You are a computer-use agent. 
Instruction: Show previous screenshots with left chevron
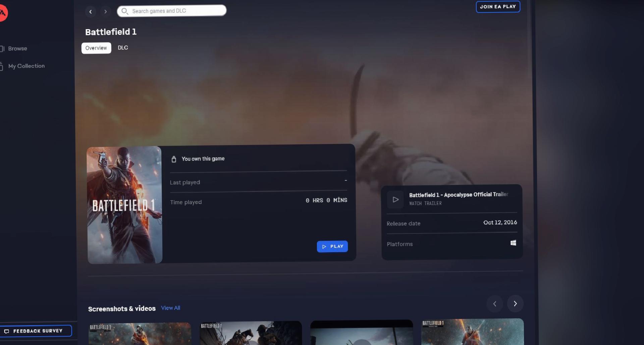pyautogui.click(x=494, y=304)
